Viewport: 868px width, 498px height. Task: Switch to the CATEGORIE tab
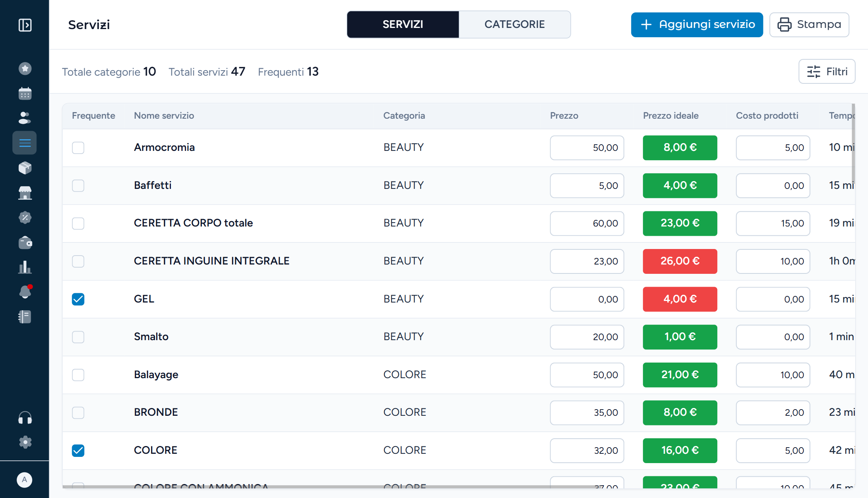pyautogui.click(x=515, y=24)
